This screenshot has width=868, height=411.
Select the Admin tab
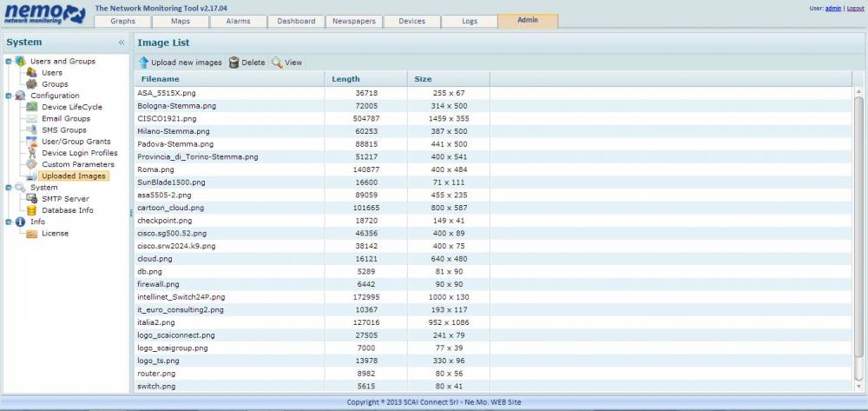tap(528, 21)
